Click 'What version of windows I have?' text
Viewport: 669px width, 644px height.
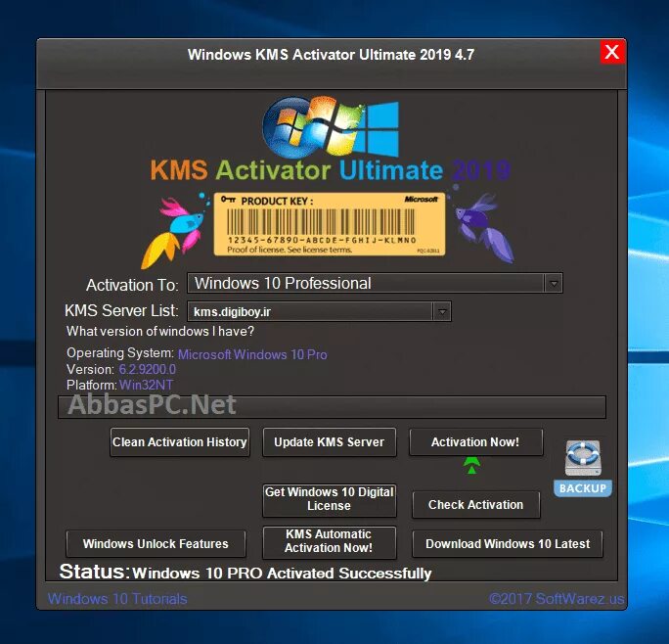[160, 332]
